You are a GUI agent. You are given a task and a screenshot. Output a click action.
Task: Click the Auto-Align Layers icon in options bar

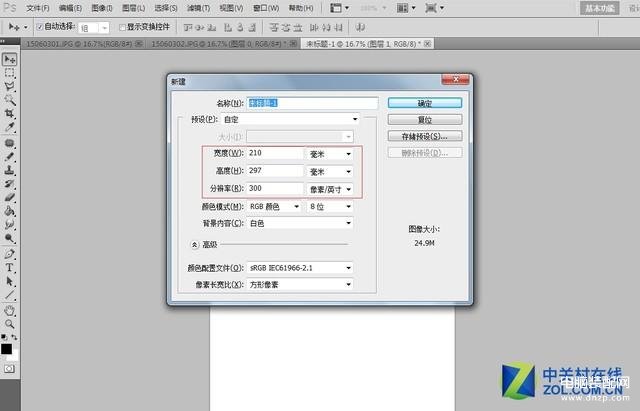(x=360, y=27)
